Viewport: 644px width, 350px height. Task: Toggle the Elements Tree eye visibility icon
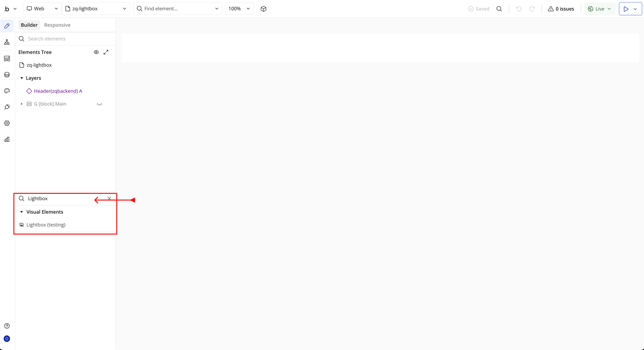pyautogui.click(x=96, y=52)
